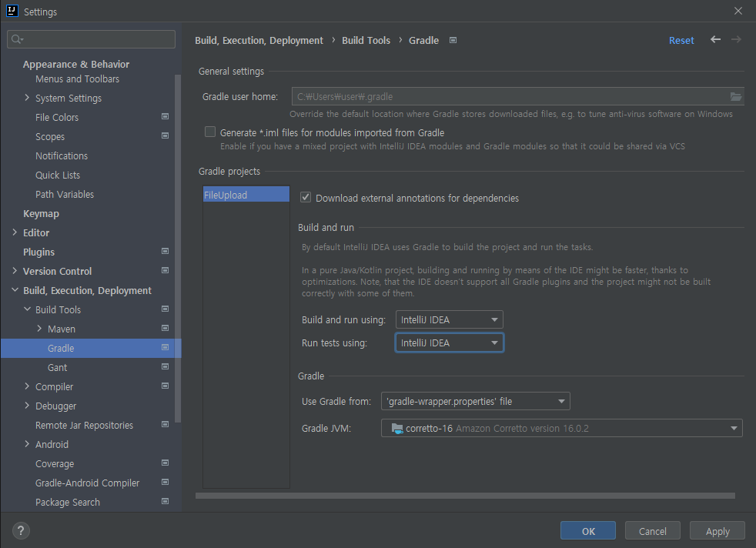
Task: Click the OK button
Action: pyautogui.click(x=587, y=530)
